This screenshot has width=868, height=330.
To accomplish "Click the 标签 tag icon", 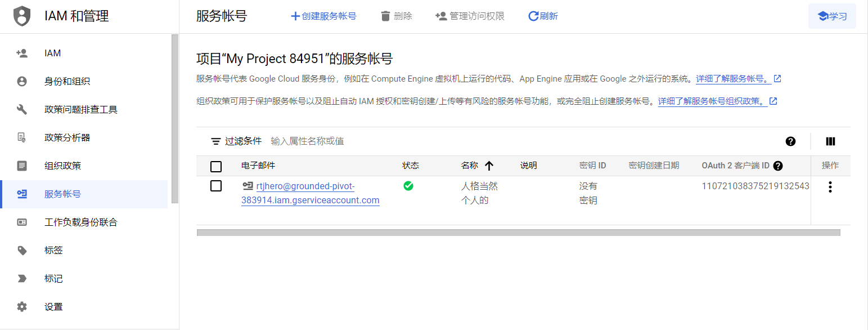I will pos(22,251).
